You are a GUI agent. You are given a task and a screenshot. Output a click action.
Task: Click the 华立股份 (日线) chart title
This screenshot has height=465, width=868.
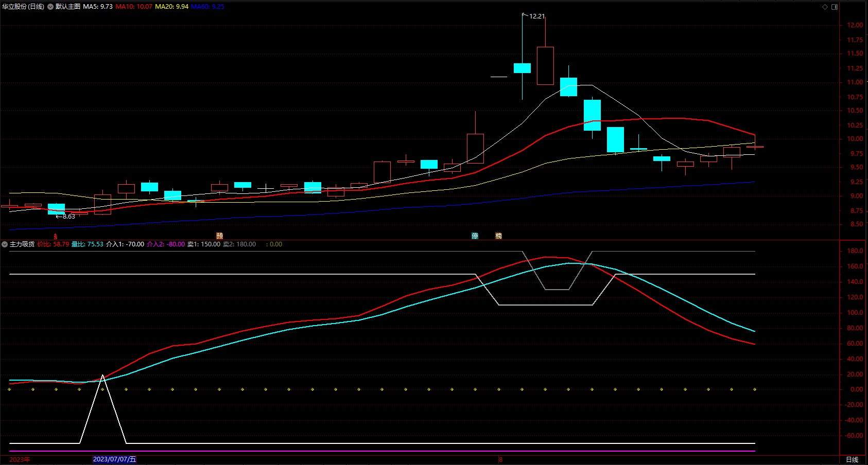(23, 7)
